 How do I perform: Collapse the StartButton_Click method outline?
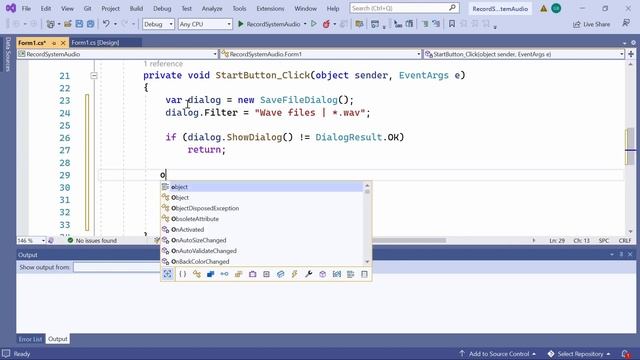(x=94, y=76)
